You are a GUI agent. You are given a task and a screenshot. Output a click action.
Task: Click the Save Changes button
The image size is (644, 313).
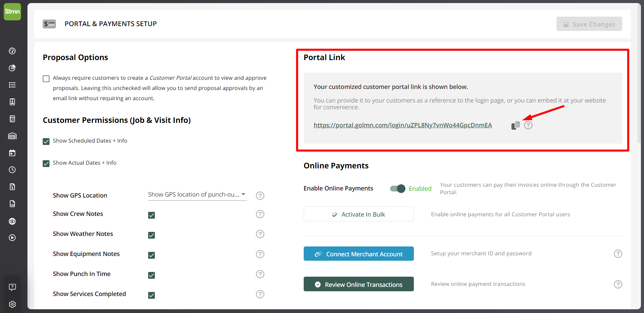pyautogui.click(x=589, y=24)
